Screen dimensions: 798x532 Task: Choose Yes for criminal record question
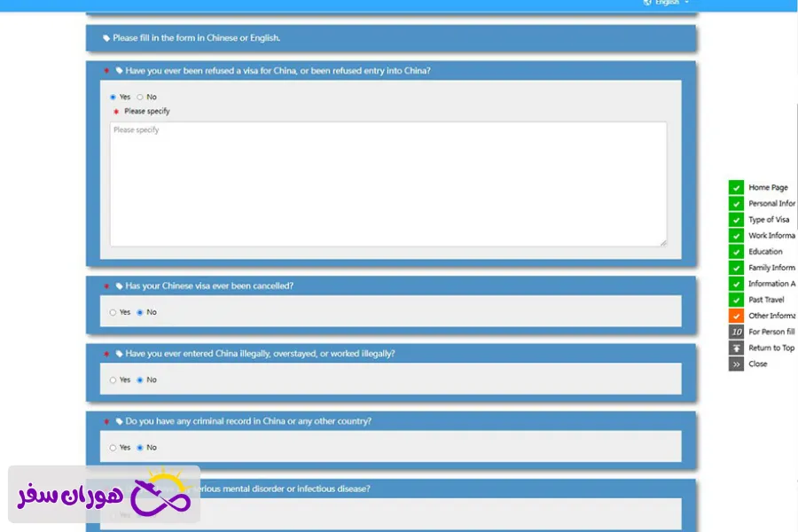point(113,448)
